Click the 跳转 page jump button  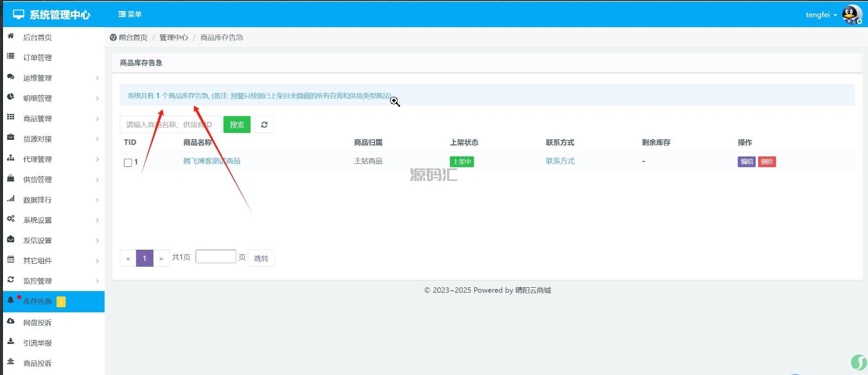261,258
